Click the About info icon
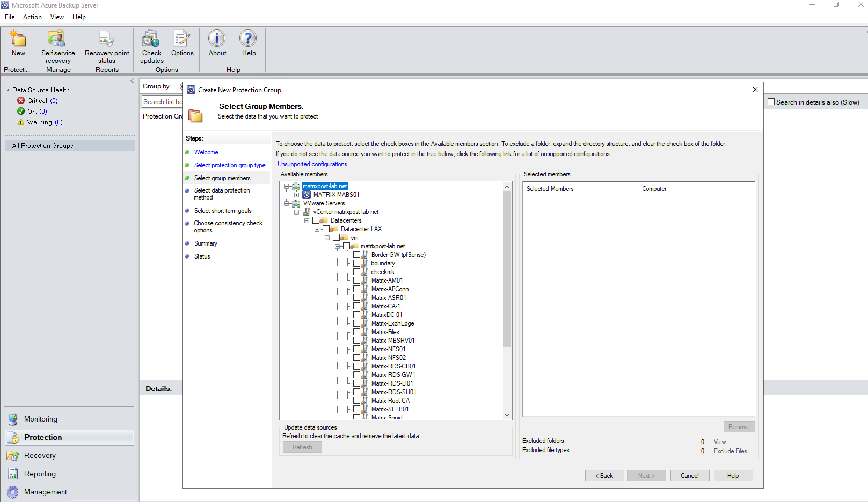868x502 pixels. 217,39
